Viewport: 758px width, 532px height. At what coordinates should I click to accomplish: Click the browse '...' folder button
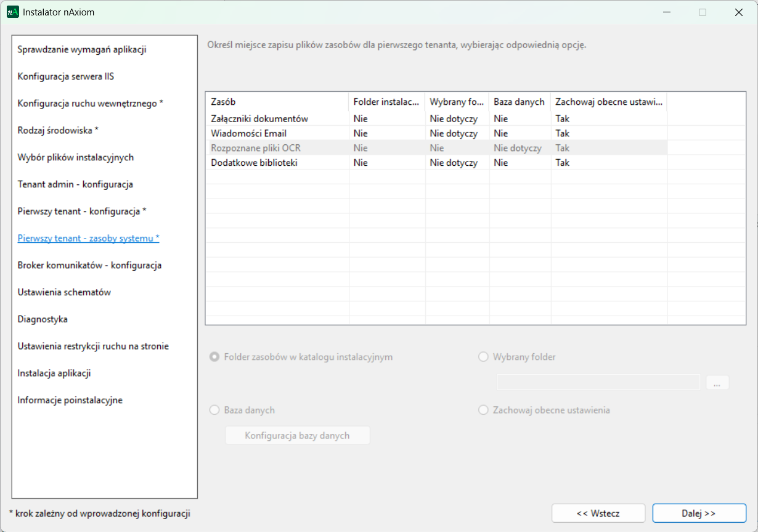click(x=717, y=383)
